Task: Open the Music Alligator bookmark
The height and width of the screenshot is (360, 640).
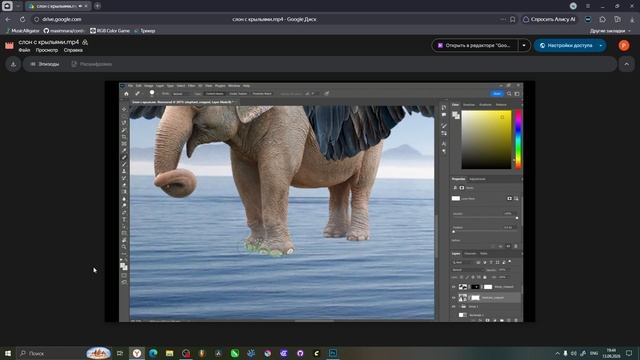Action: [22, 31]
